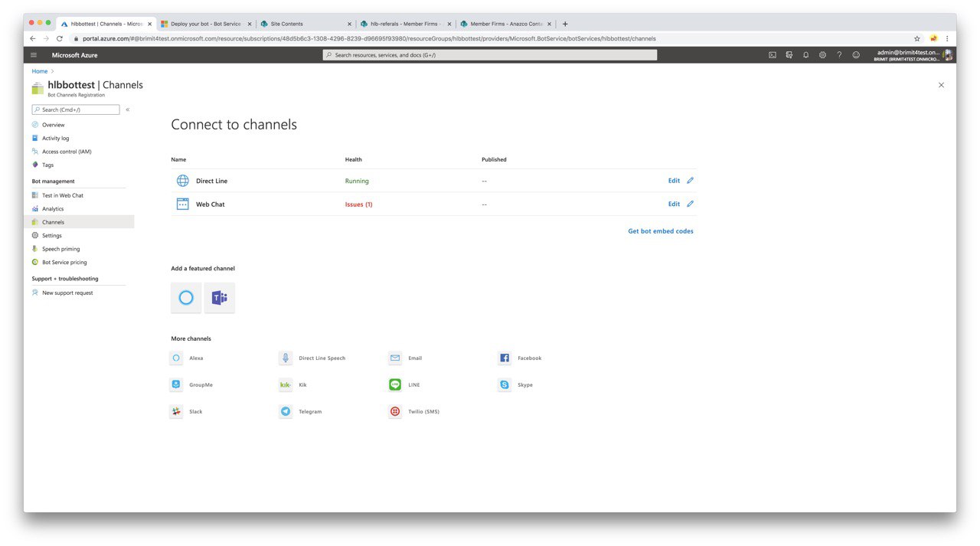Focus the sidebar Search (Cmd+/) field
The height and width of the screenshot is (546, 980).
click(76, 110)
